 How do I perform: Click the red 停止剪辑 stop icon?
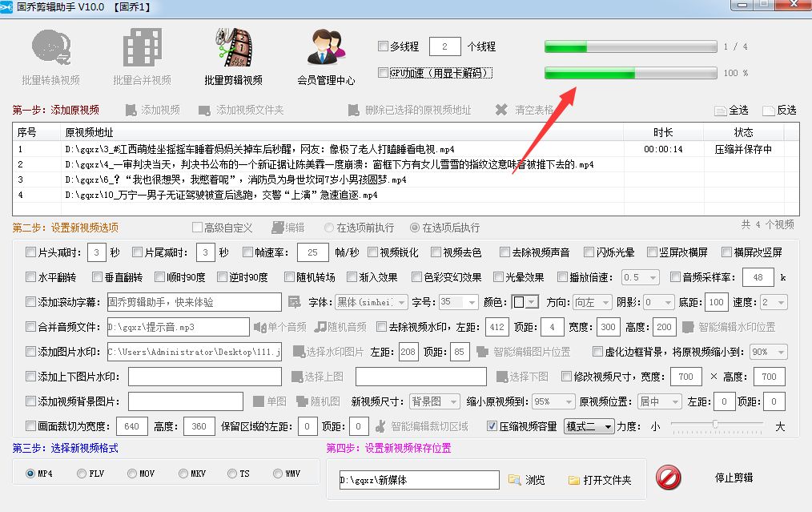(669, 478)
